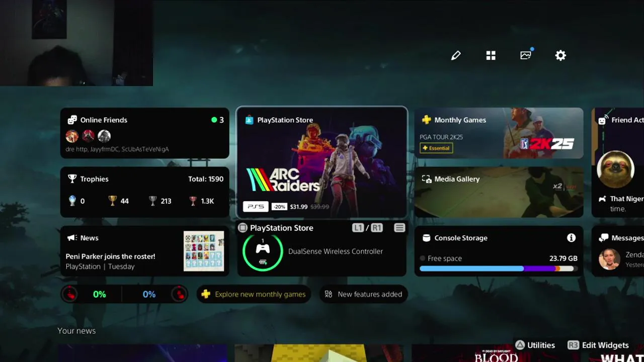The height and width of the screenshot is (362, 644).
Task: Click the Essential tier badge
Action: [x=437, y=148]
